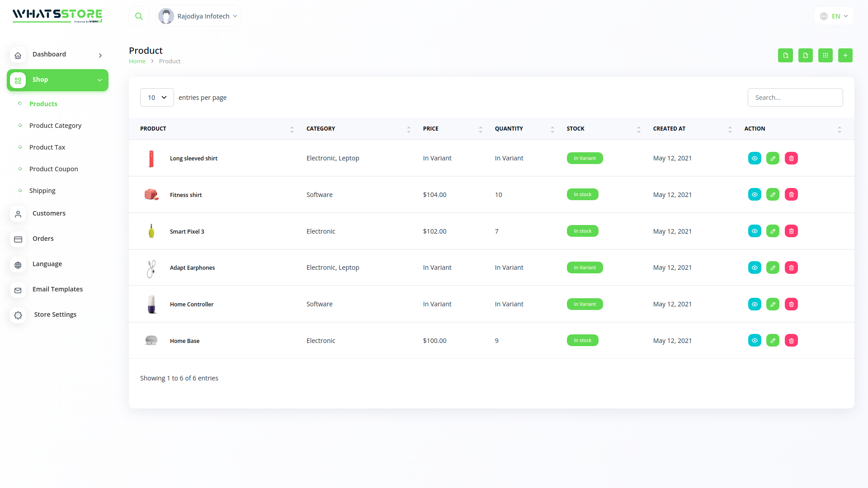This screenshot has width=868, height=488.
Task: Open Product Category in sidebar
Action: 55,126
